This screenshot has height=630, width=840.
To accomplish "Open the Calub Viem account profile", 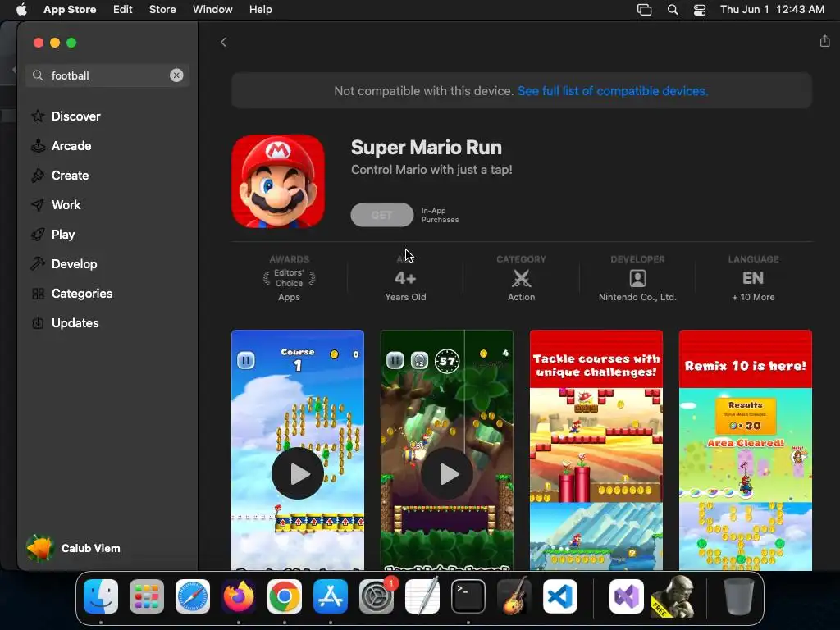I will click(74, 548).
